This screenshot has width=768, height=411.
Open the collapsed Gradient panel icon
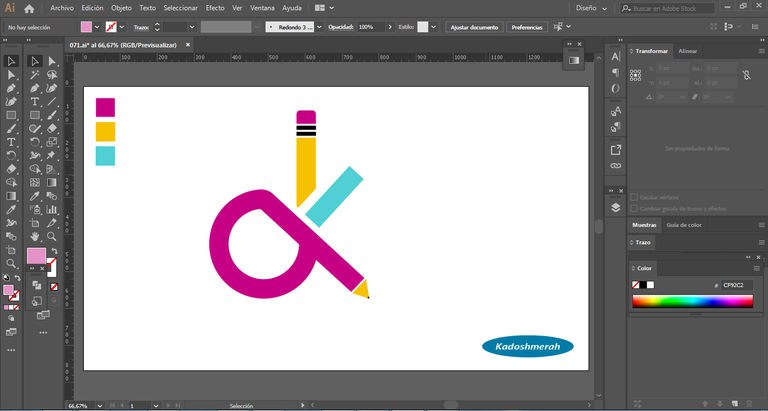coord(574,60)
